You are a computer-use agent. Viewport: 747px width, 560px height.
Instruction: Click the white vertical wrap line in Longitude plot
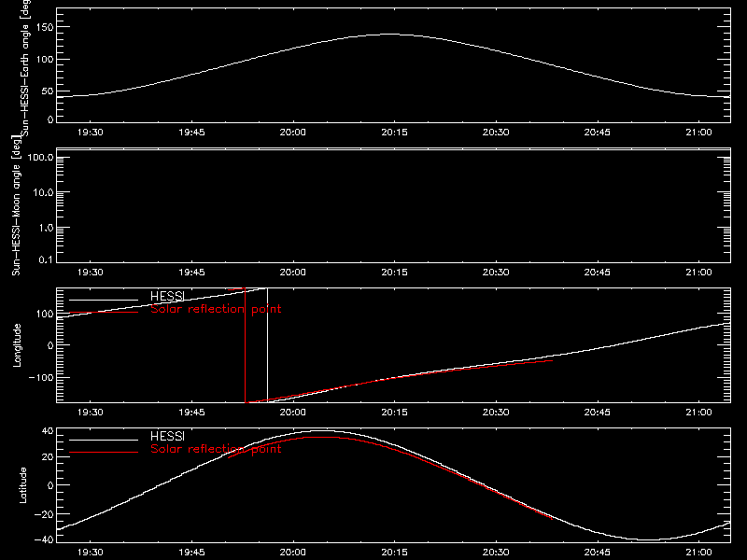pos(267,345)
